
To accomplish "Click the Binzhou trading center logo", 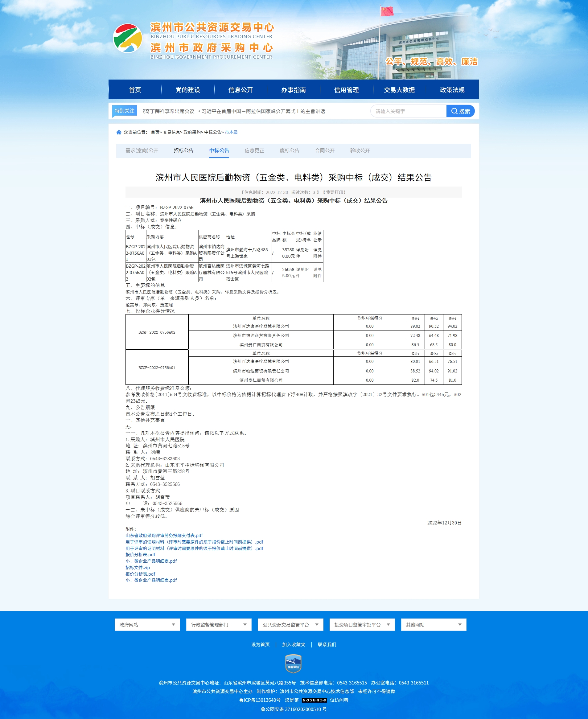I will pyautogui.click(x=127, y=38).
